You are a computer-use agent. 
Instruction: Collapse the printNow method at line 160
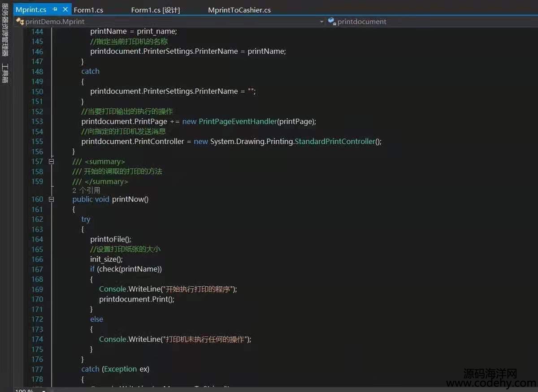[x=51, y=199]
